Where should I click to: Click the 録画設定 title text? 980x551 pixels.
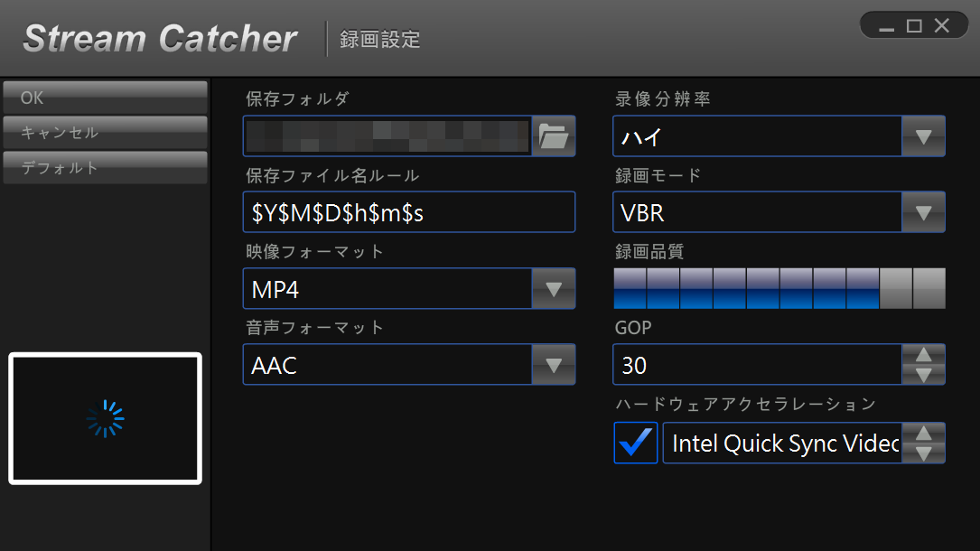pos(380,40)
